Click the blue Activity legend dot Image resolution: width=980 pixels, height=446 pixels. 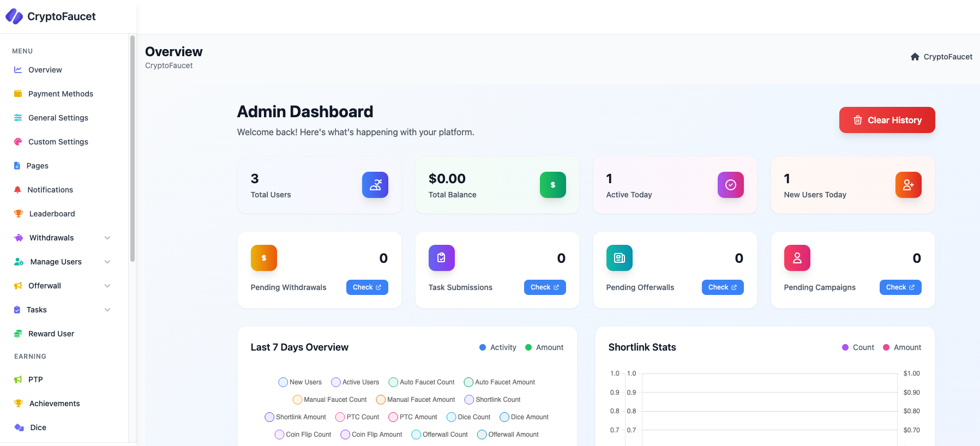tap(483, 347)
